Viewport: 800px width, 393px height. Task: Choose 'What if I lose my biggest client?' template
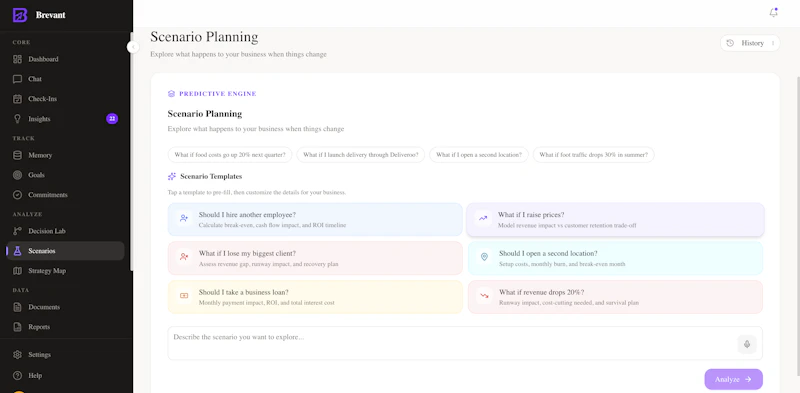[315, 258]
